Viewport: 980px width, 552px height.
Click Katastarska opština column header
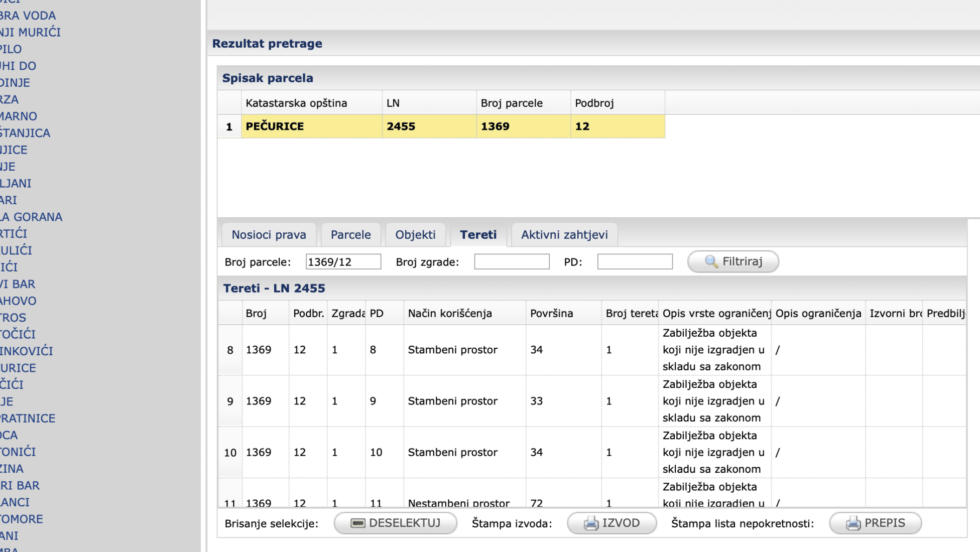(x=296, y=103)
